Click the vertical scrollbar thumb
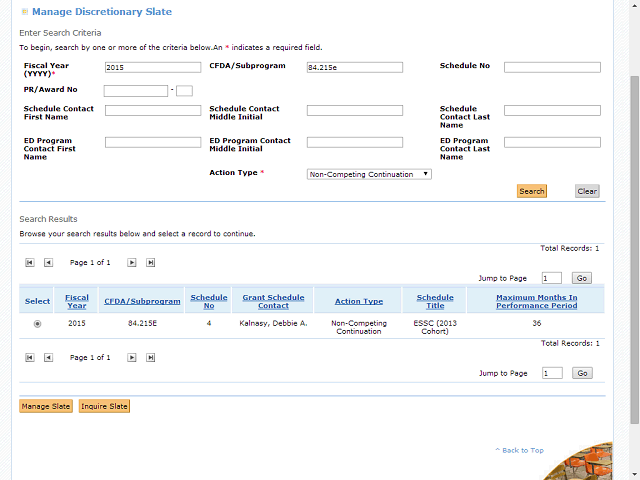This screenshot has height=480, width=640. click(634, 250)
